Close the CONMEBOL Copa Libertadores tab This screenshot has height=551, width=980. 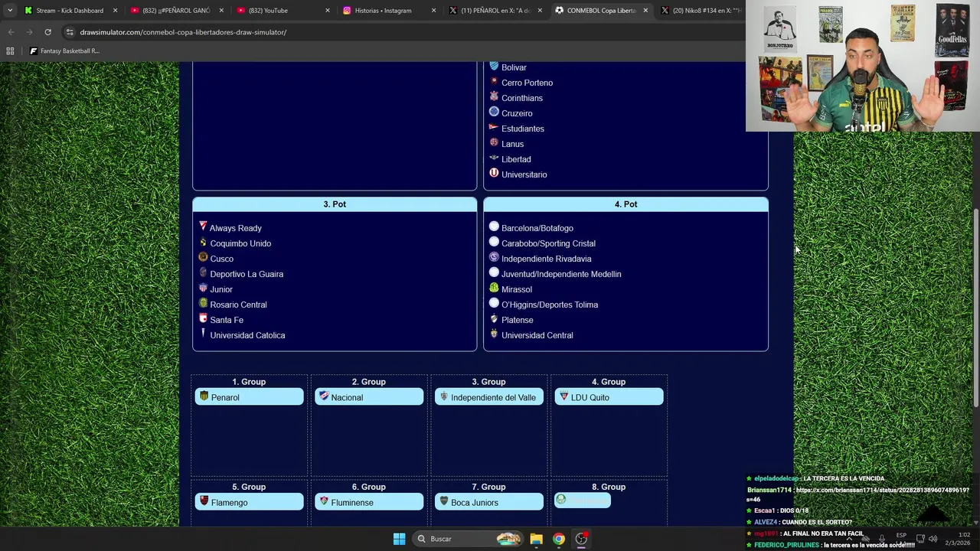tap(645, 11)
